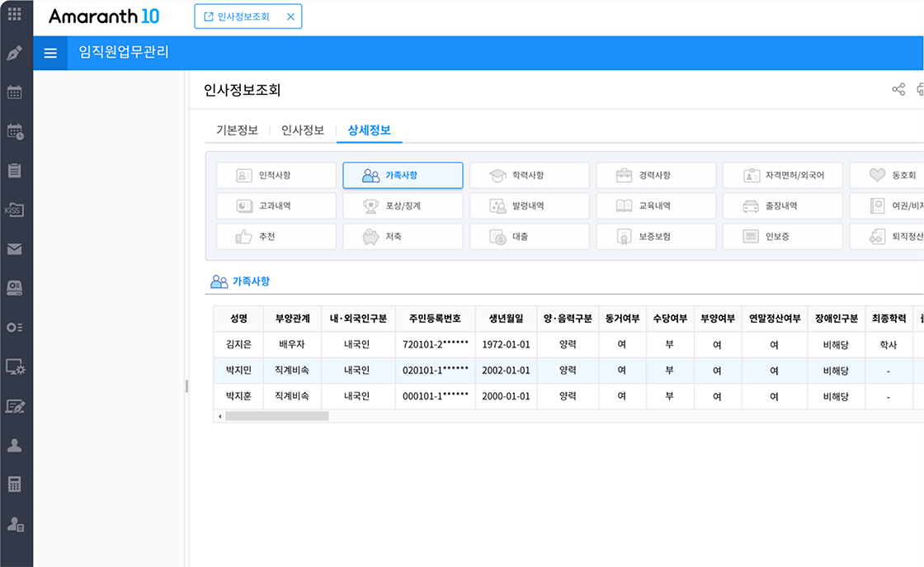This screenshot has width=924, height=567.
Task: Select the 가족사항 category button
Action: (403, 175)
